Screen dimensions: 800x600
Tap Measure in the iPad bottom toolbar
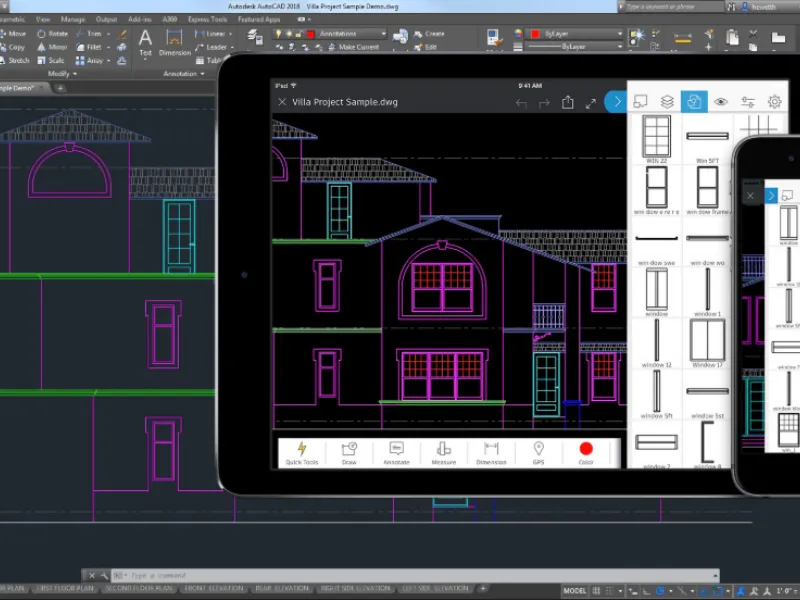click(x=444, y=453)
